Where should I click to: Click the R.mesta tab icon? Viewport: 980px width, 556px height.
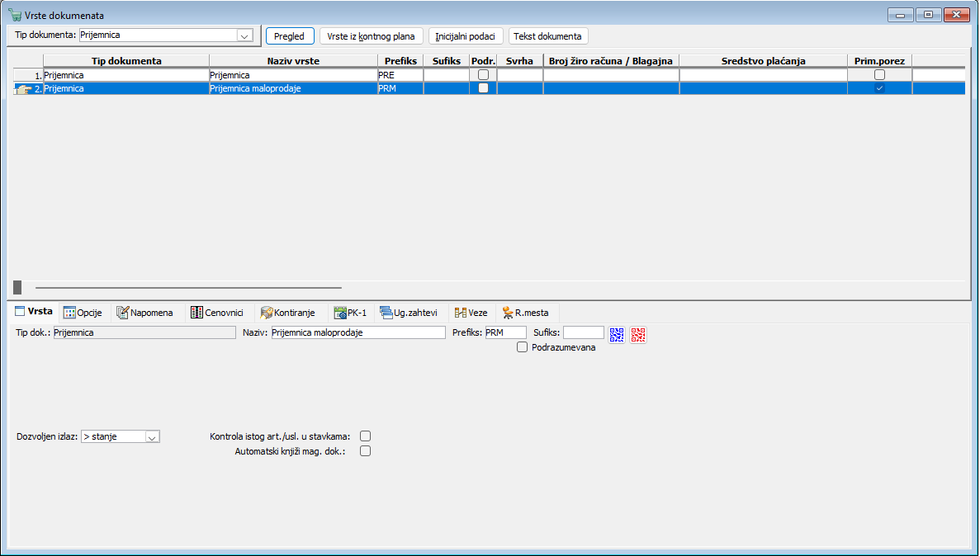(x=508, y=313)
